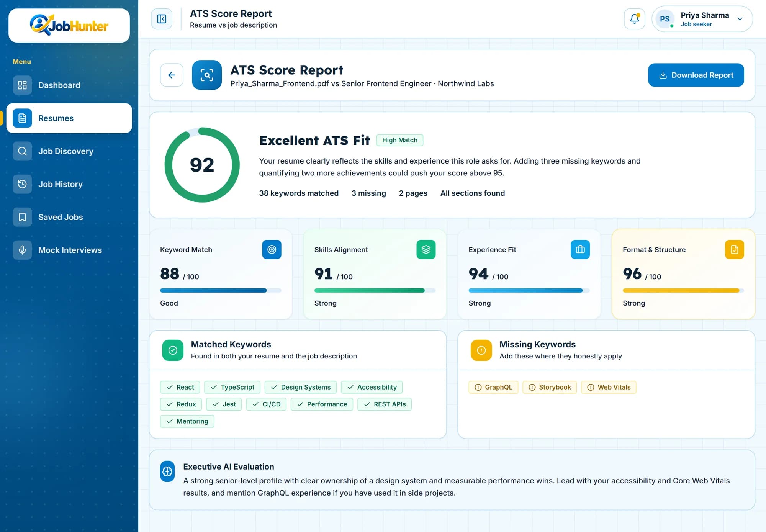The width and height of the screenshot is (766, 532).
Task: Select the React keyword chip
Action: [180, 387]
